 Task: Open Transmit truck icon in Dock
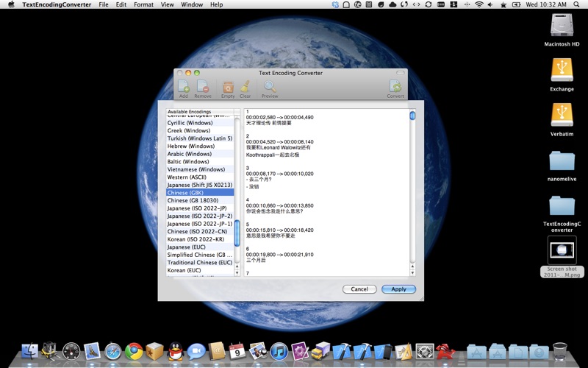coord(320,351)
